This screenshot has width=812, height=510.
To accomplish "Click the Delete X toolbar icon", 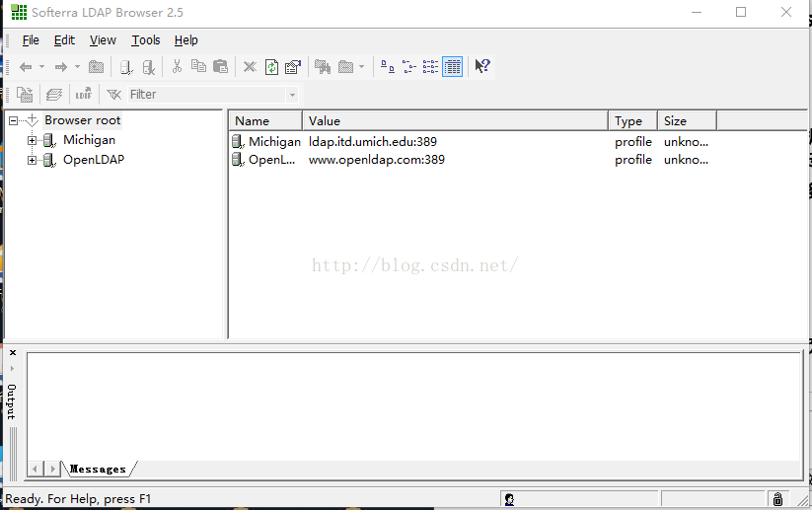I will coord(251,67).
